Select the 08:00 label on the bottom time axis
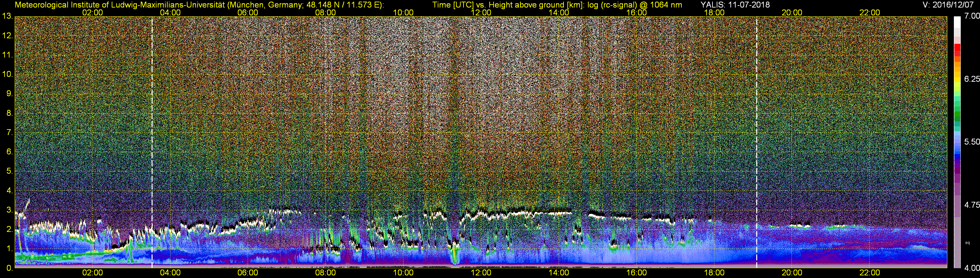This screenshot has width=980, height=278. click(326, 273)
